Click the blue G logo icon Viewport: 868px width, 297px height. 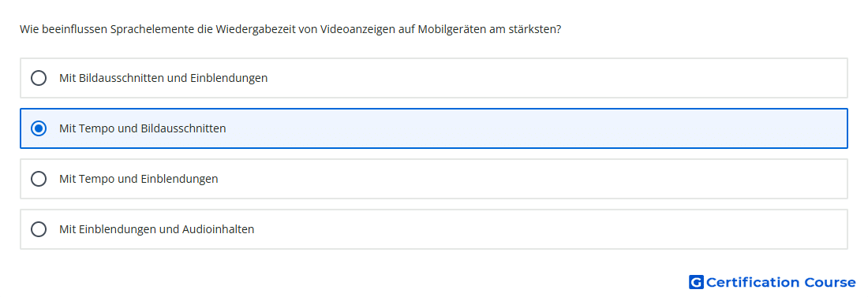point(696,282)
